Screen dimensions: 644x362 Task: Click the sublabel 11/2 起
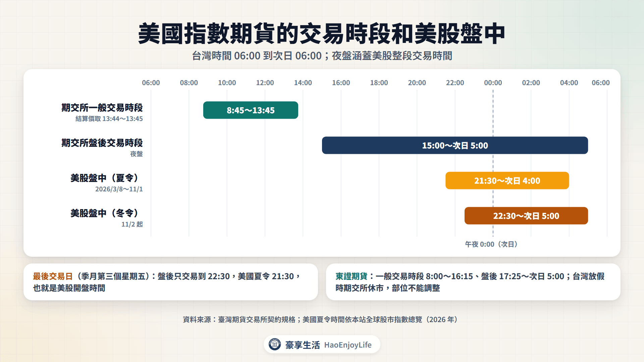(132, 224)
